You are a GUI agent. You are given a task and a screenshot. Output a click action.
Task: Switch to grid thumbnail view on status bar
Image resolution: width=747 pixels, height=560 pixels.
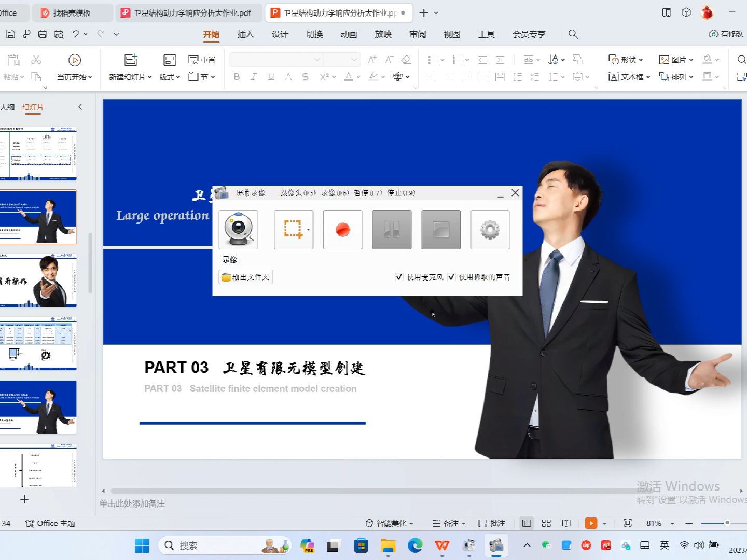point(546,523)
